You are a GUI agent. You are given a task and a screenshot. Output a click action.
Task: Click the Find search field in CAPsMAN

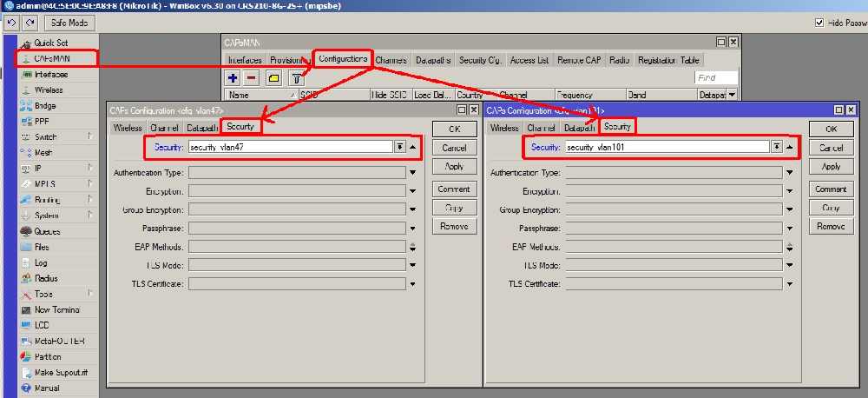pyautogui.click(x=716, y=77)
